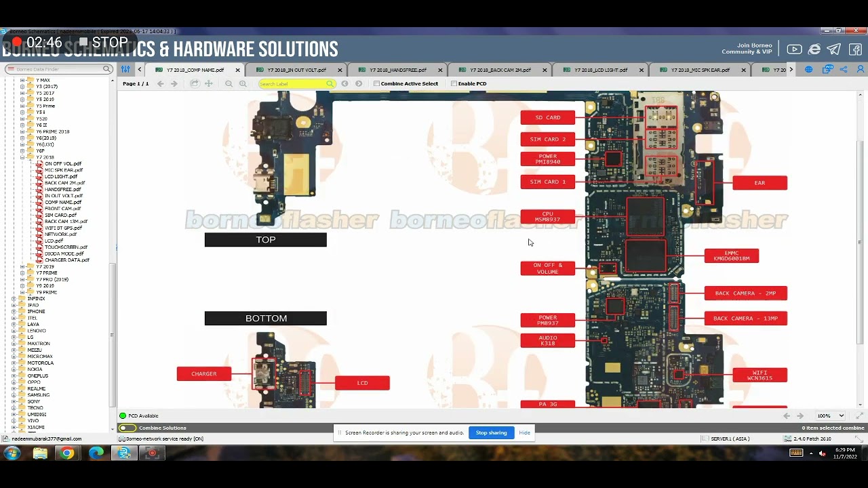This screenshot has height=488, width=868.
Task: Click the fit-to-window icon near zoom level
Action: click(860, 415)
